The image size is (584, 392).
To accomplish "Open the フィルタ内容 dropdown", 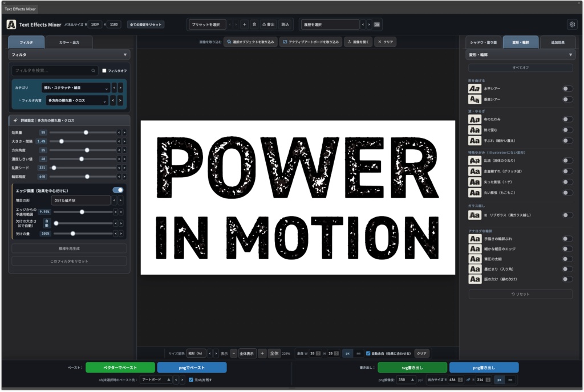I will click(77, 100).
